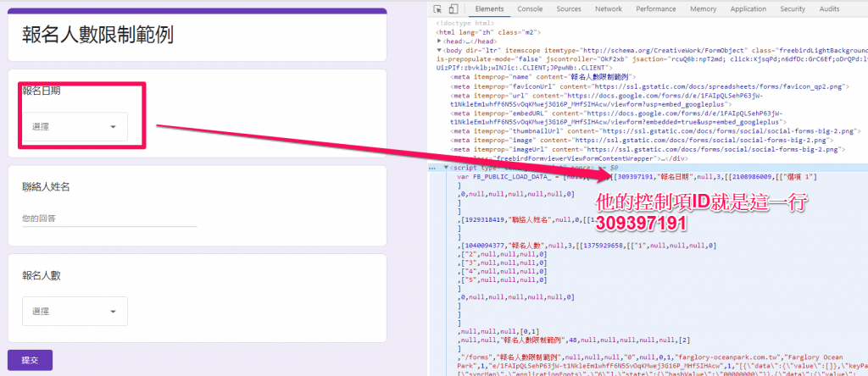Click the 1929318419 聯絡人姓名 code line
Screen dimensions: 868x376
click(x=526, y=219)
